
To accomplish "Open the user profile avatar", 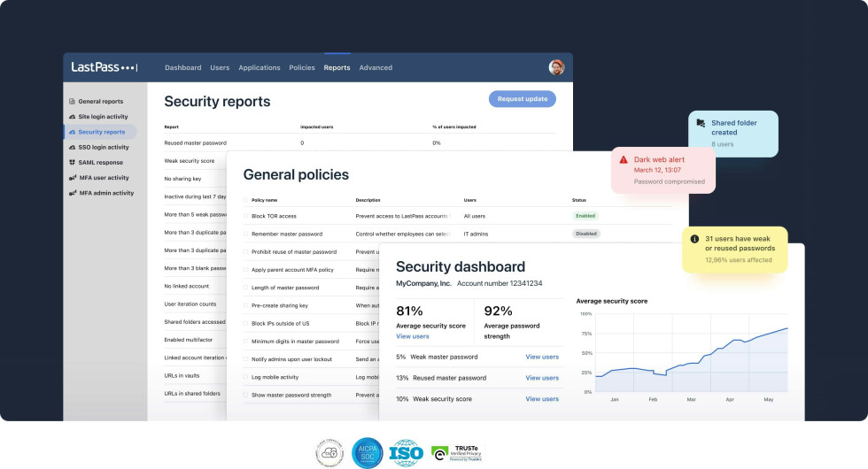I will pos(556,67).
